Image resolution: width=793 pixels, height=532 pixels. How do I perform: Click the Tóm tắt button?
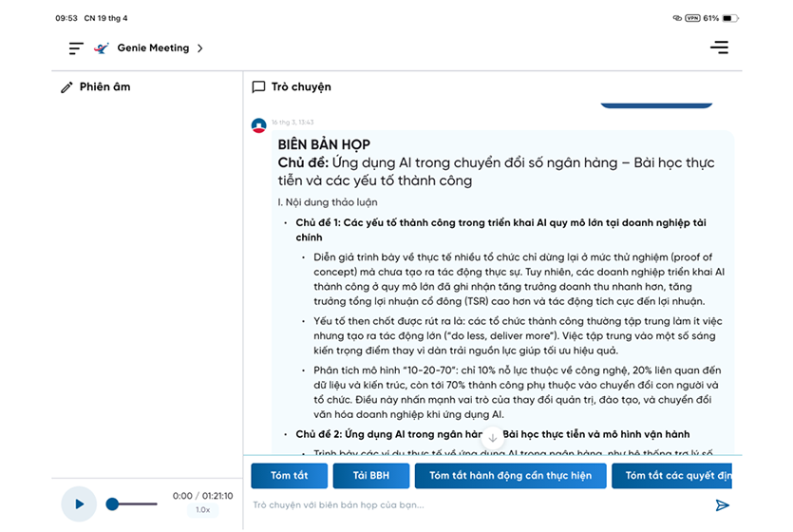[290, 476]
